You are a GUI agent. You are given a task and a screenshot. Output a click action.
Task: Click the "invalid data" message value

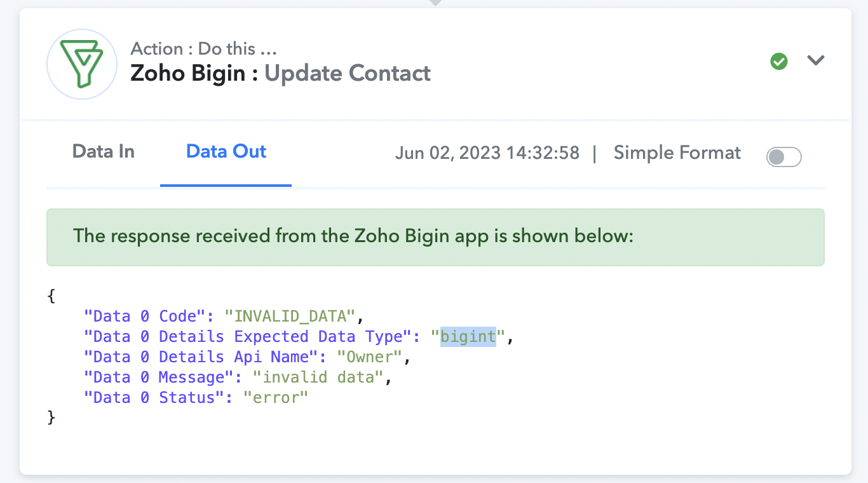318,377
